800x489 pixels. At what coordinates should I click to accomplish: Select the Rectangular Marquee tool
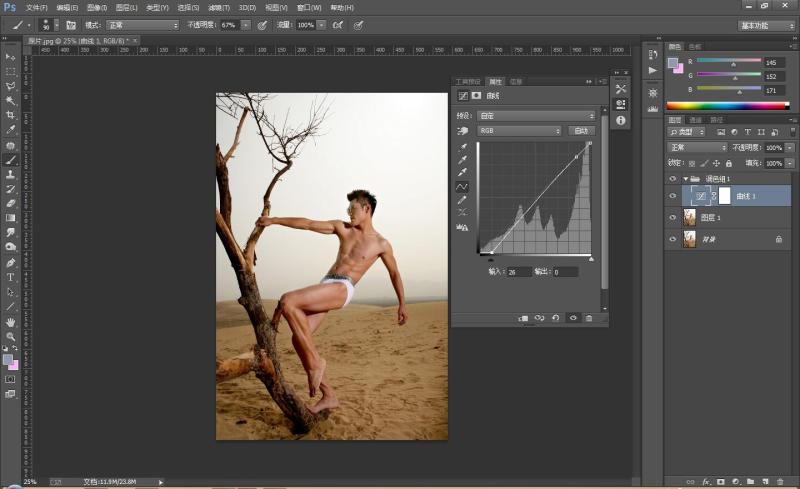(10, 71)
